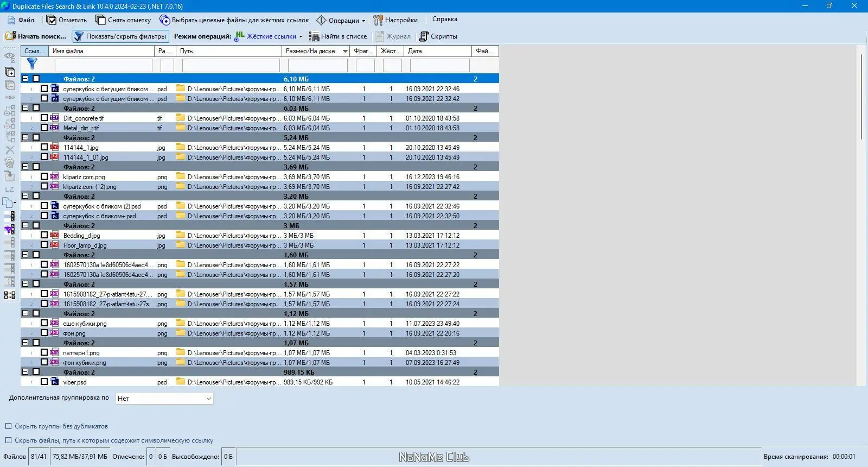Viewport: 868px width, 467px height.
Task: Click the swap marks icon at sidebar bottom
Action: (10, 295)
